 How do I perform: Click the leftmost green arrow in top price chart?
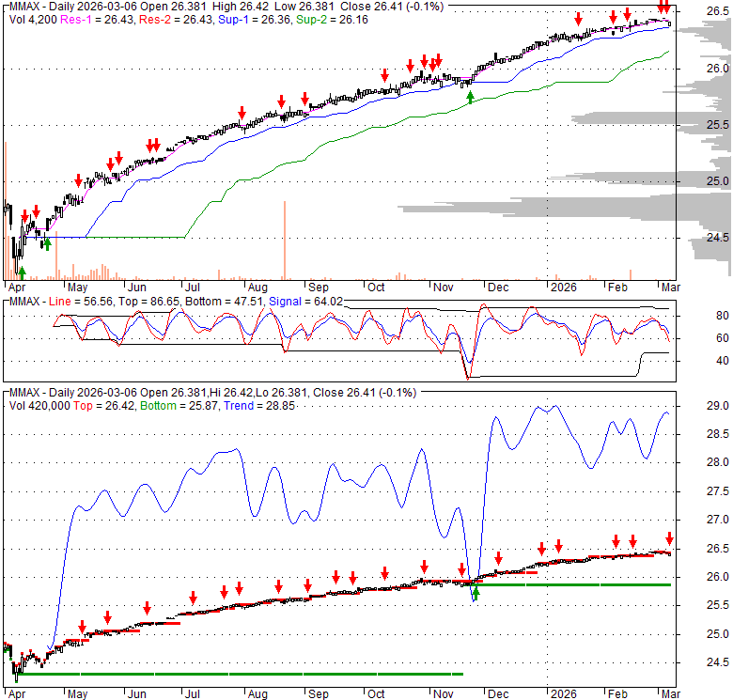pos(22,272)
